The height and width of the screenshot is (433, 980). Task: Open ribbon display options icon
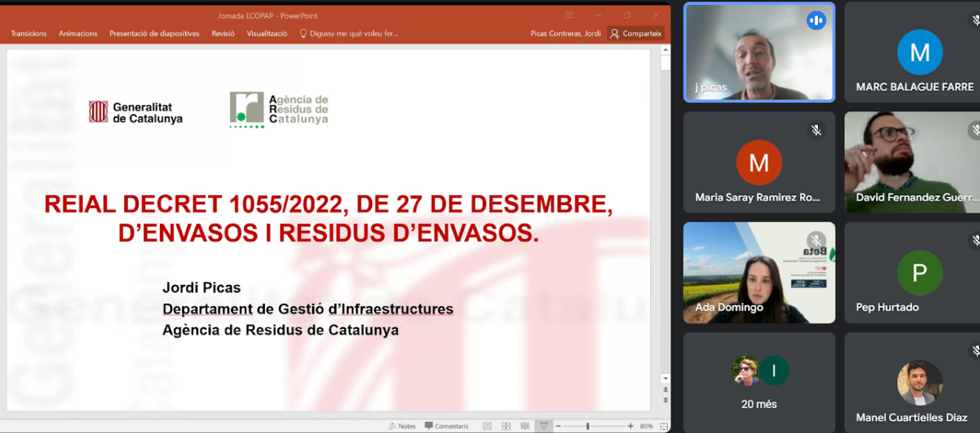coord(570,16)
